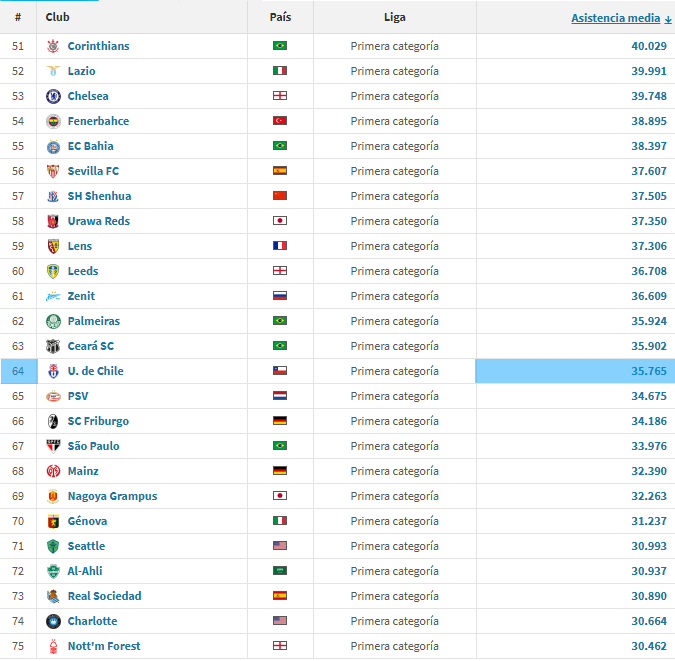Click the Fenerbahce club crest icon

pyautogui.click(x=53, y=121)
